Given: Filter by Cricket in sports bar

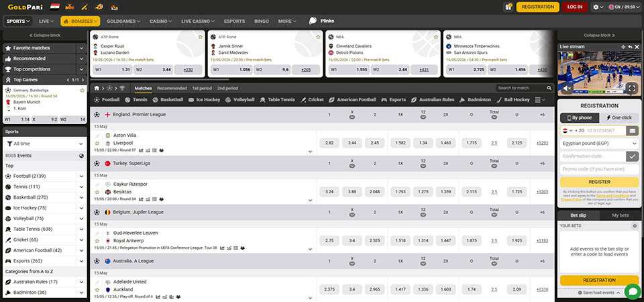Looking at the screenshot, I should click(312, 100).
